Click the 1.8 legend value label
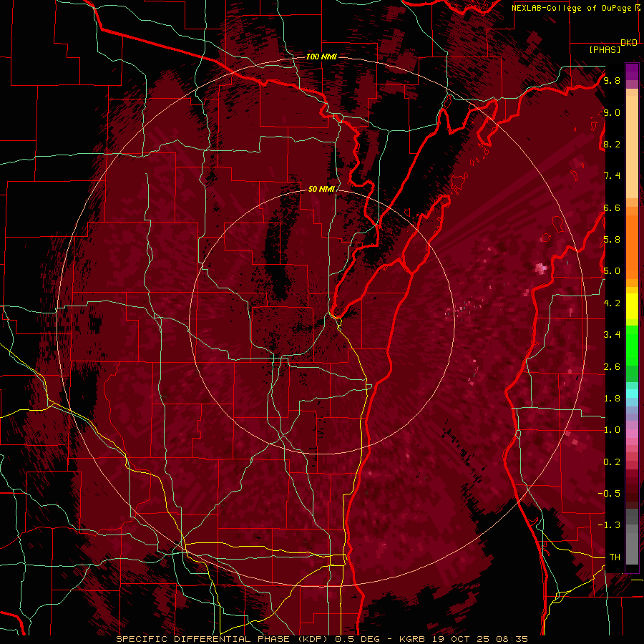This screenshot has width=644, height=644. point(612,399)
